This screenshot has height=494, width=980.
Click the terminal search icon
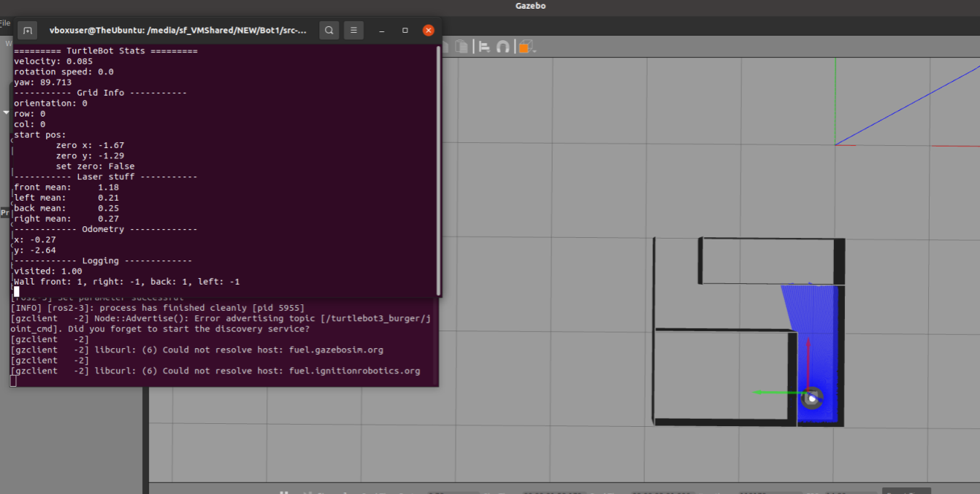pos(329,31)
